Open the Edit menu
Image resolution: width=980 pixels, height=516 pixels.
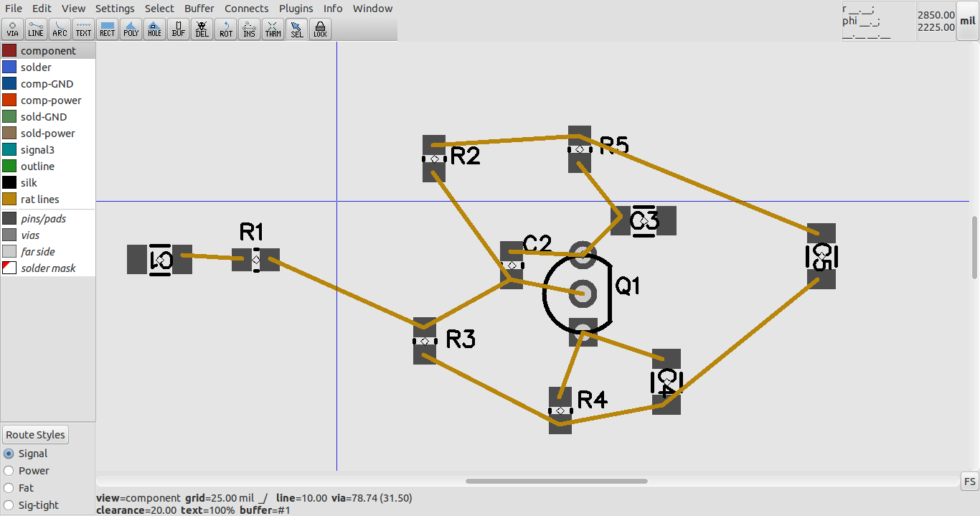pyautogui.click(x=42, y=9)
